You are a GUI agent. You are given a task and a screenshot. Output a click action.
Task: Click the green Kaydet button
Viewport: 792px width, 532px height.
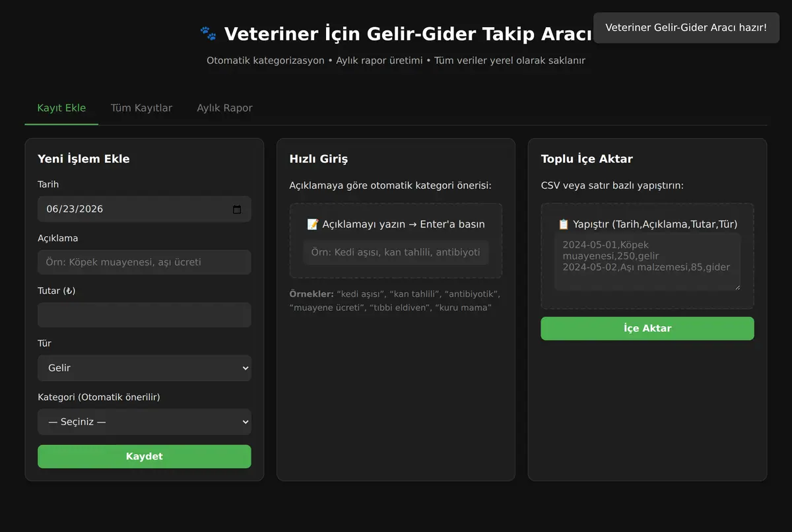(x=145, y=456)
